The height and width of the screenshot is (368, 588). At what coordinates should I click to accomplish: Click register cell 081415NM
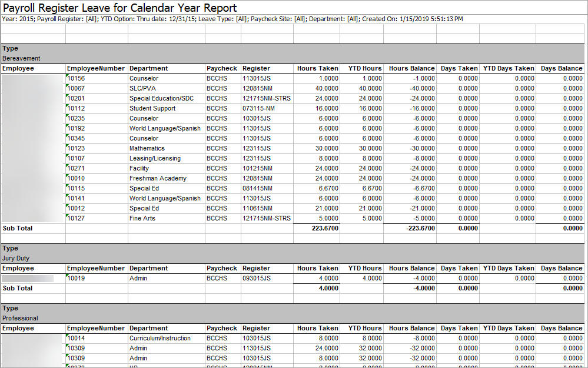(257, 188)
